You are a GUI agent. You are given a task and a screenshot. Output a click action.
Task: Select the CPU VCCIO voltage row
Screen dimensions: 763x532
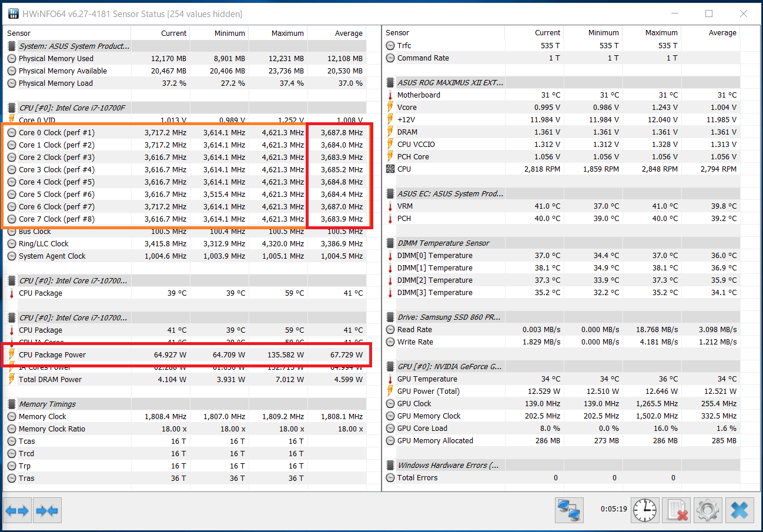pyautogui.click(x=561, y=144)
